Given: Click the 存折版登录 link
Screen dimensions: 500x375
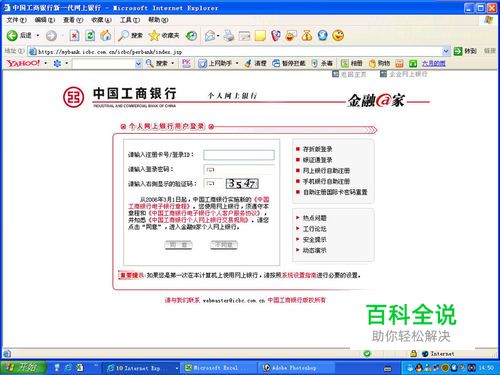Looking at the screenshot, I should [317, 149].
